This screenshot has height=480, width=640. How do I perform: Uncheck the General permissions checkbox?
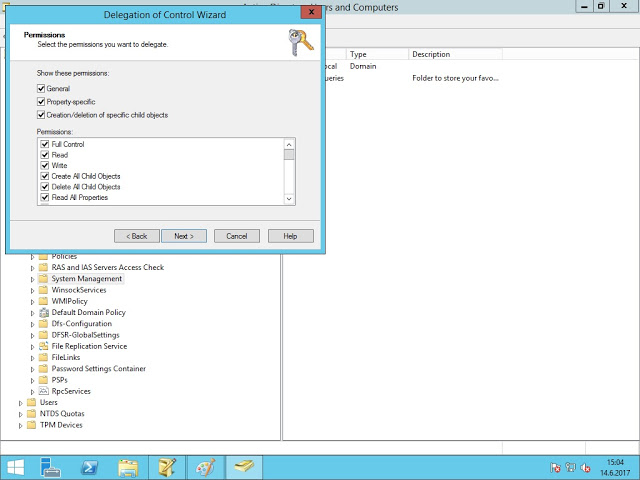click(41, 89)
